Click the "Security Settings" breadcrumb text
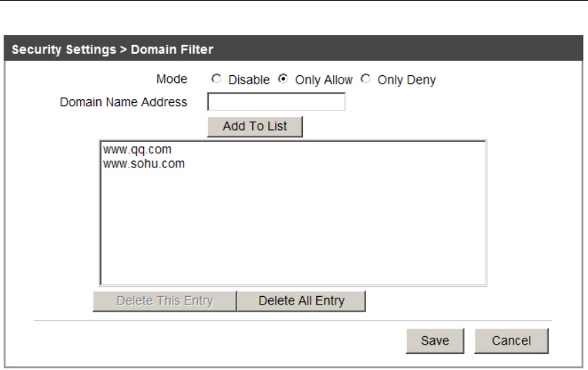Viewport: 588px width, 370px height. click(62, 50)
